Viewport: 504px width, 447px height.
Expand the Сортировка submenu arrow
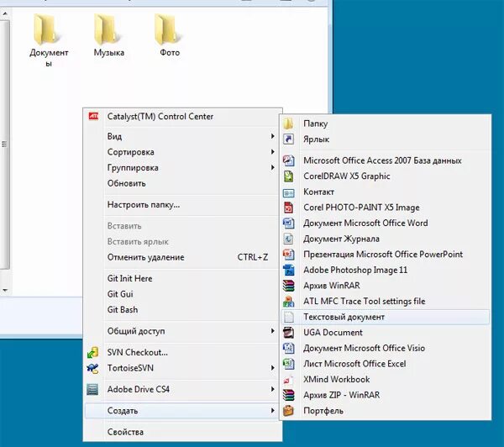(272, 152)
